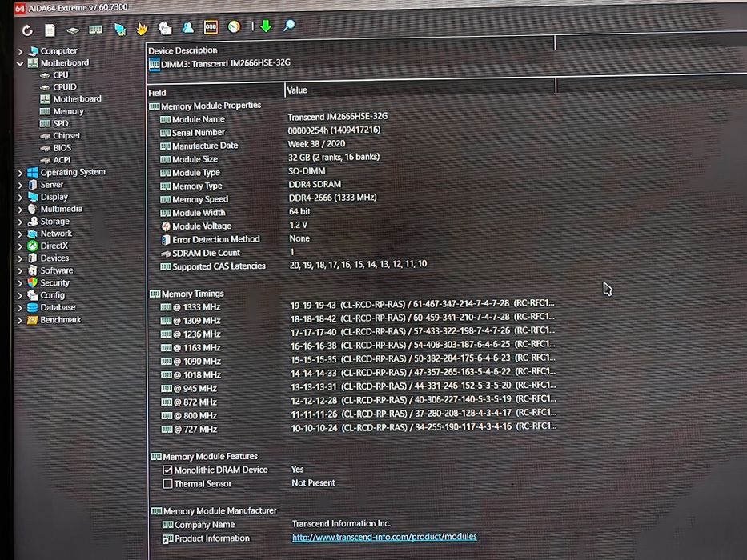The width and height of the screenshot is (747, 560).
Task: Select the Devices tree item
Action: (x=49, y=258)
